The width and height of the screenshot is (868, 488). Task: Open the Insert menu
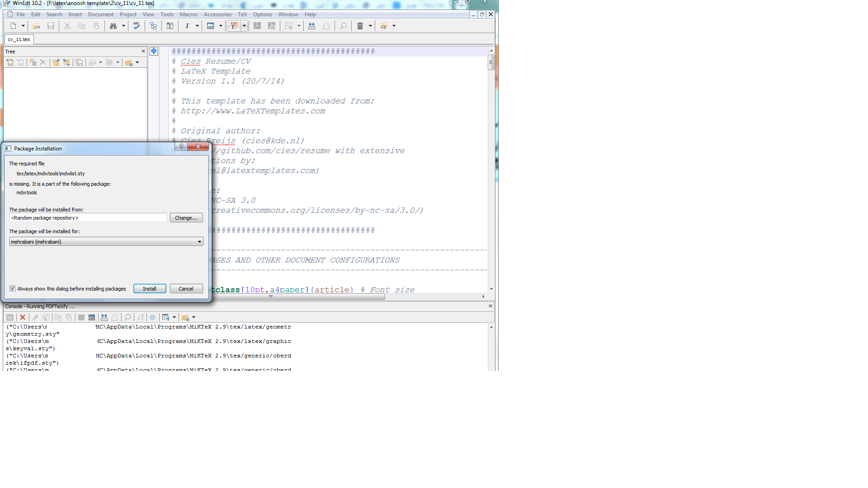point(75,14)
